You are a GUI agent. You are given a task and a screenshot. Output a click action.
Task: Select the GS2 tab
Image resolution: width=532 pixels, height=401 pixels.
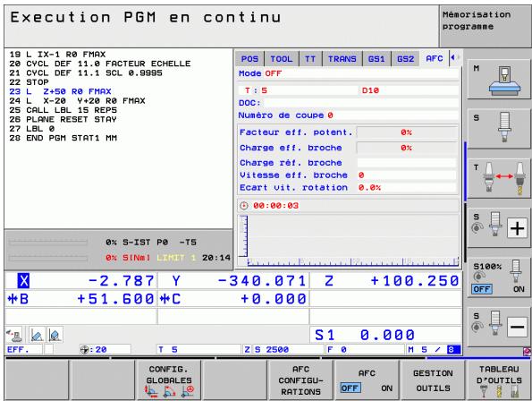pyautogui.click(x=405, y=59)
